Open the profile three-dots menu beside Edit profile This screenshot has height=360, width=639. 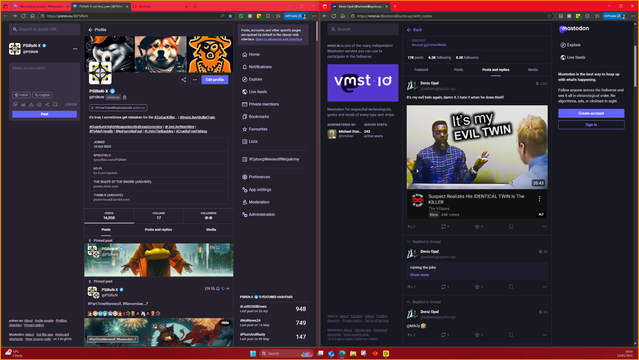(195, 80)
